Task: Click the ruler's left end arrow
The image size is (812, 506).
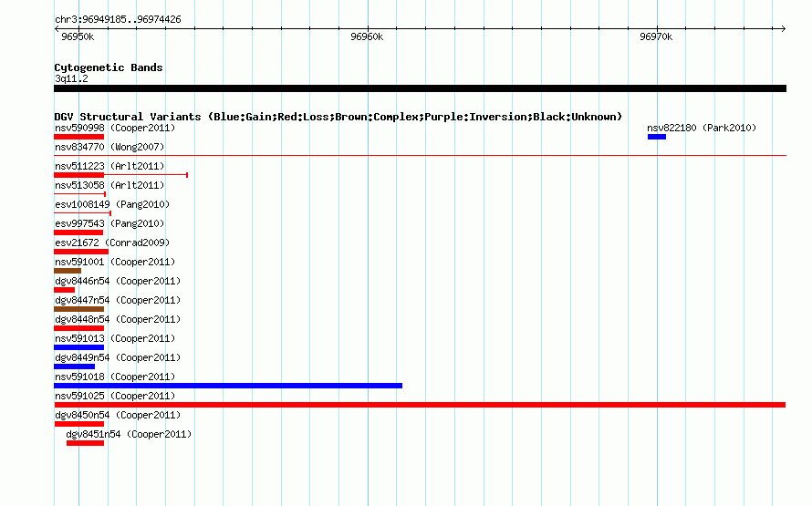Action: 57,28
